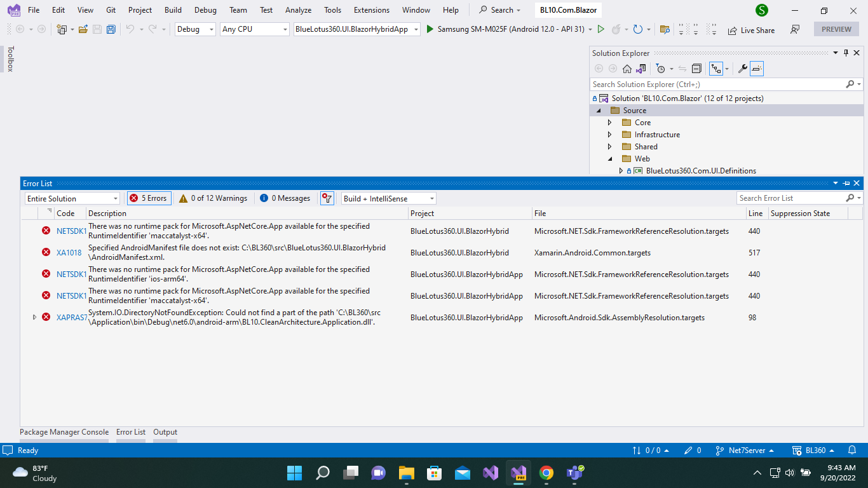Screen dimensions: 868x488
Task: Click the Save All icon in toolbar
Action: click(111, 29)
